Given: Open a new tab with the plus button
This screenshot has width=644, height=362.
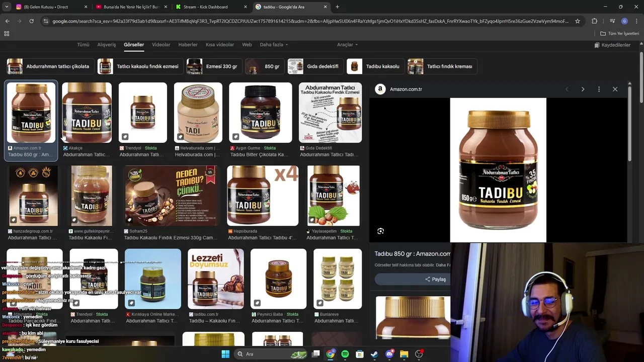Looking at the screenshot, I should tap(337, 7).
